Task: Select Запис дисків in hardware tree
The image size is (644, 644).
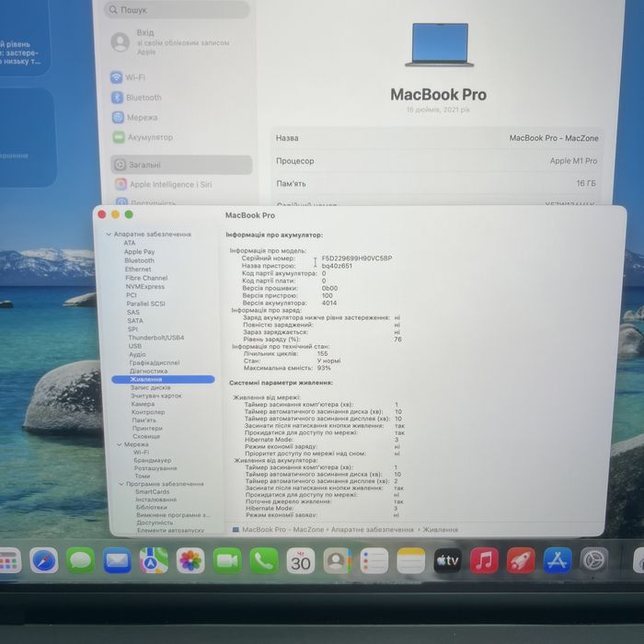Action: tap(150, 387)
